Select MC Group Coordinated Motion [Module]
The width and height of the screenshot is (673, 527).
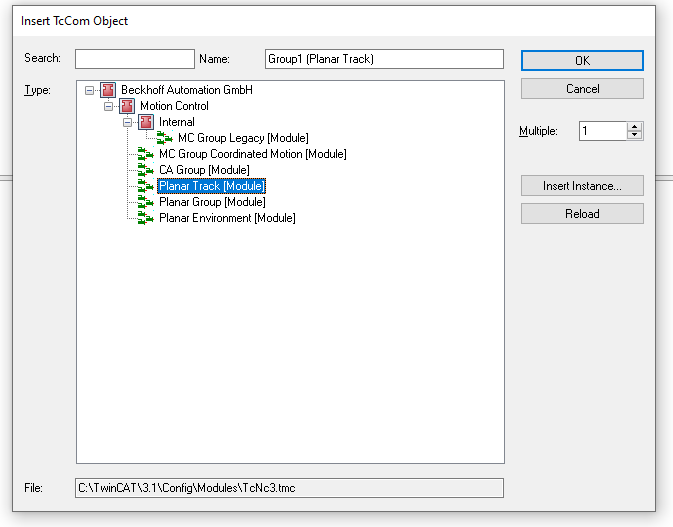tap(252, 154)
